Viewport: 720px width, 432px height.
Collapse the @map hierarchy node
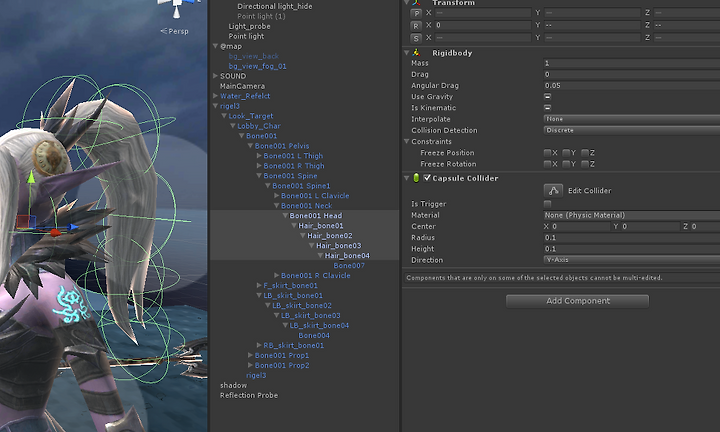[215, 46]
